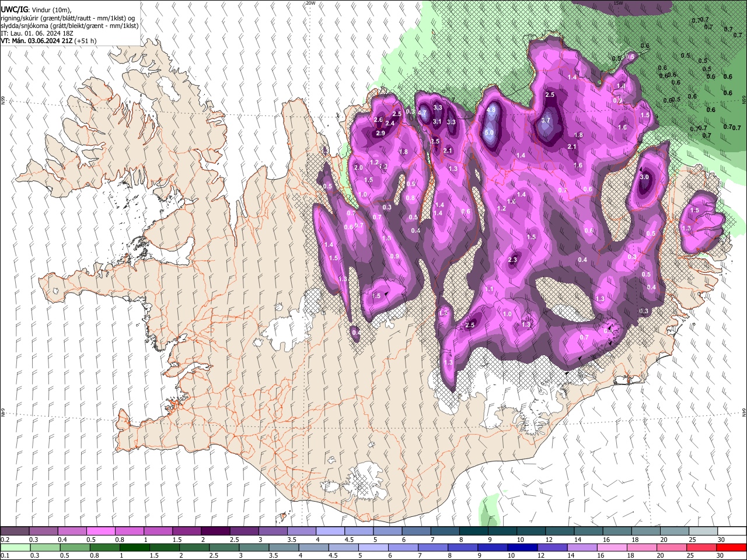Image resolution: width=747 pixels, height=560 pixels.
Task: Click the '20W' longitude label at top
Action: 310,3
